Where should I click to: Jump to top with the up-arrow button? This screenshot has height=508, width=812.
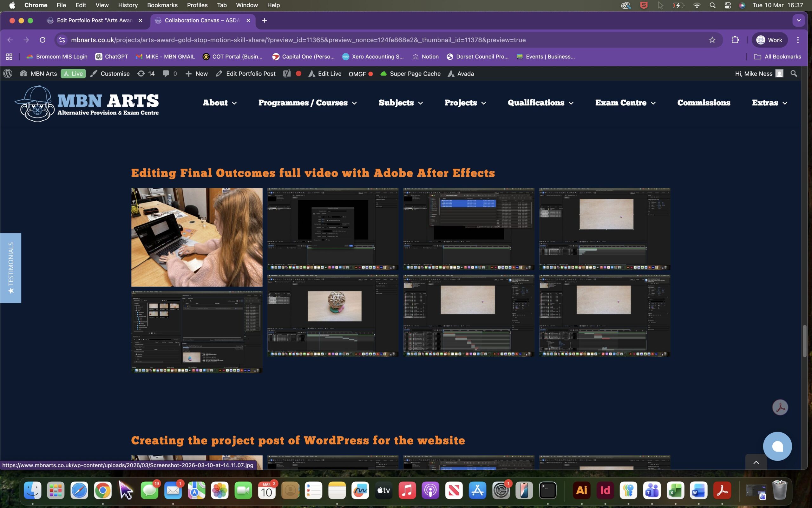click(756, 462)
